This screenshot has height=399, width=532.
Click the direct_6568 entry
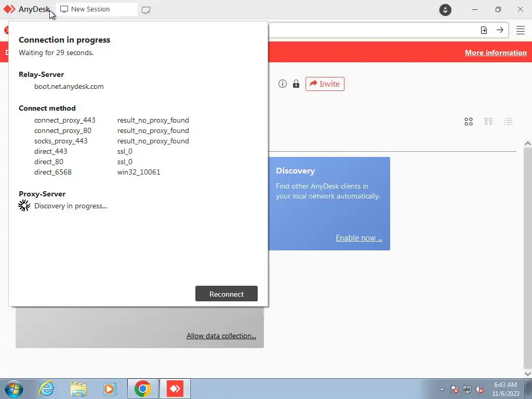(52, 172)
